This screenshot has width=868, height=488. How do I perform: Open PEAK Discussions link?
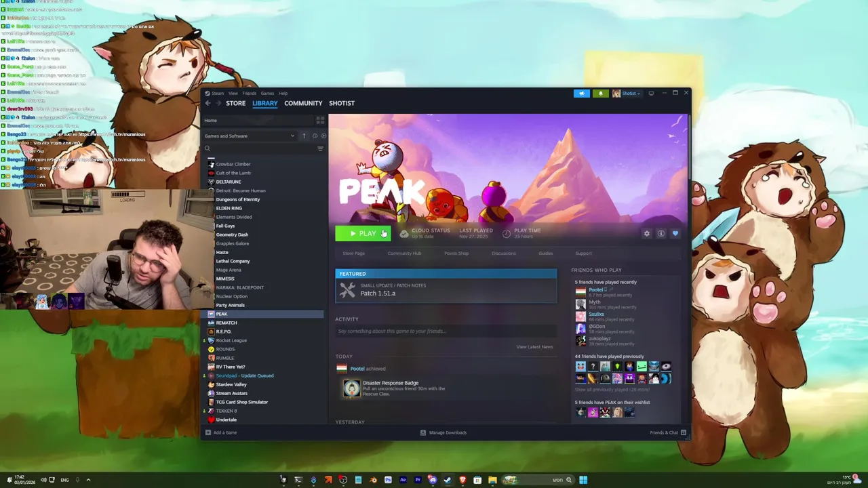pyautogui.click(x=503, y=253)
